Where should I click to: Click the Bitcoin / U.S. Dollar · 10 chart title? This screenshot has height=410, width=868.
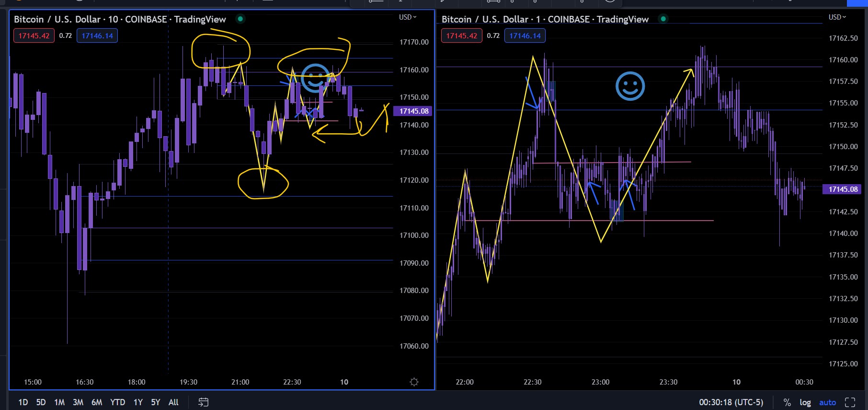[x=120, y=19]
